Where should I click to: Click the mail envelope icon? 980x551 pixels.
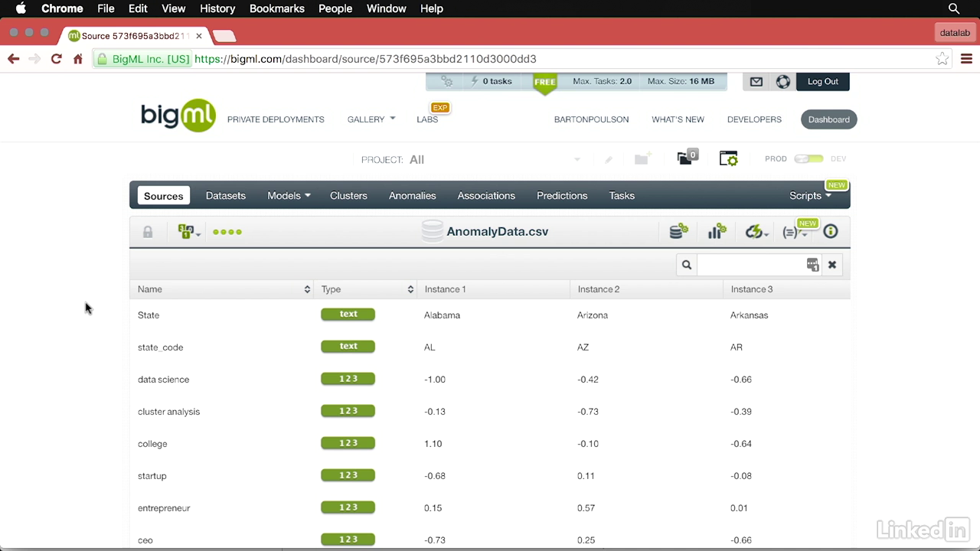coord(756,82)
